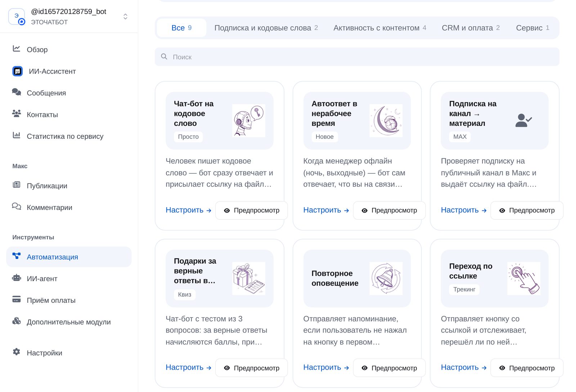Switch to Активность с контентом tab

(380, 28)
